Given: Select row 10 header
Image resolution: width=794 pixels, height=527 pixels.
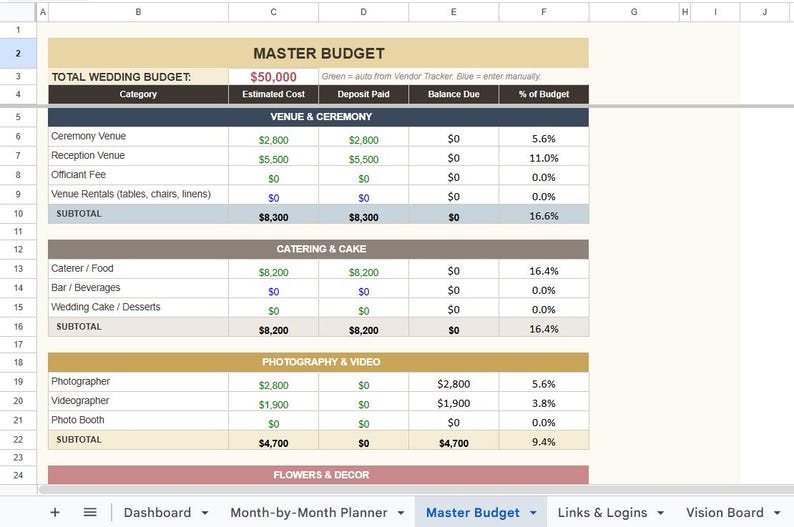Looking at the screenshot, I should click(x=18, y=214).
